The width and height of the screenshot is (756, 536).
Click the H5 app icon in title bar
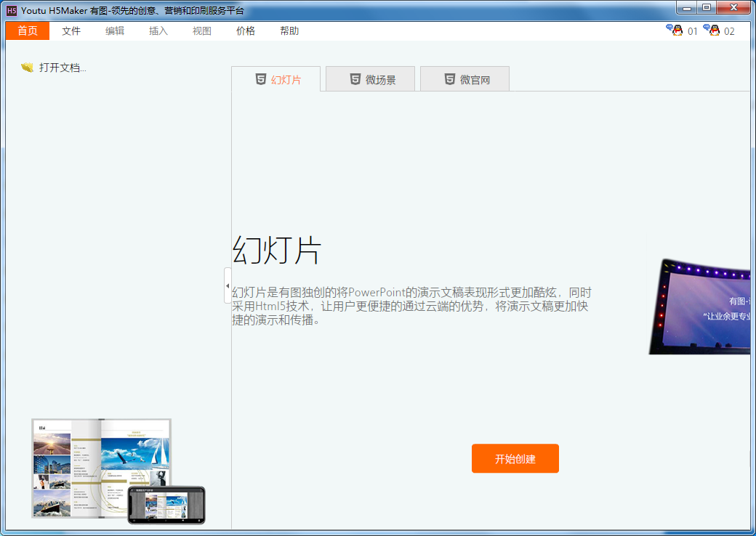(x=12, y=10)
